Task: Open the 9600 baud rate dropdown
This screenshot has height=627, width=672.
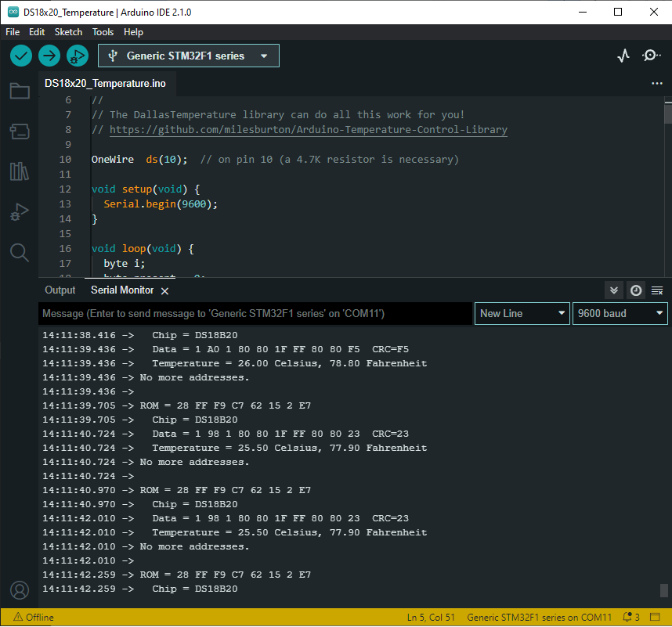Action: (x=620, y=313)
